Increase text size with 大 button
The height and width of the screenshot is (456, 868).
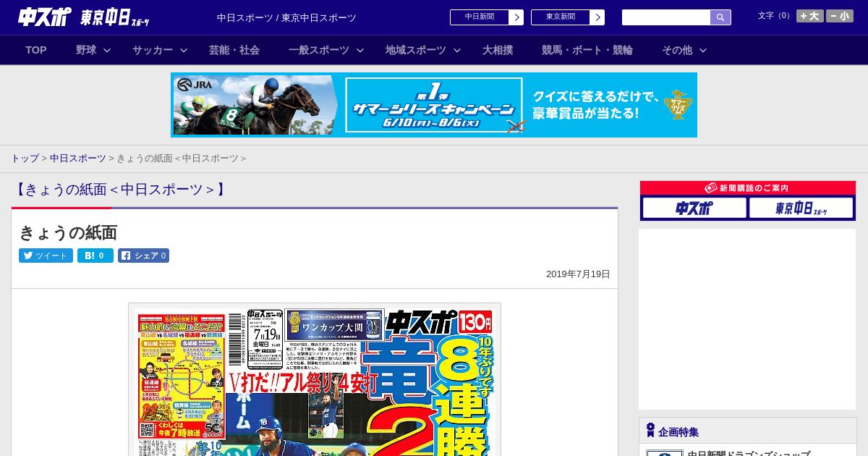click(810, 16)
